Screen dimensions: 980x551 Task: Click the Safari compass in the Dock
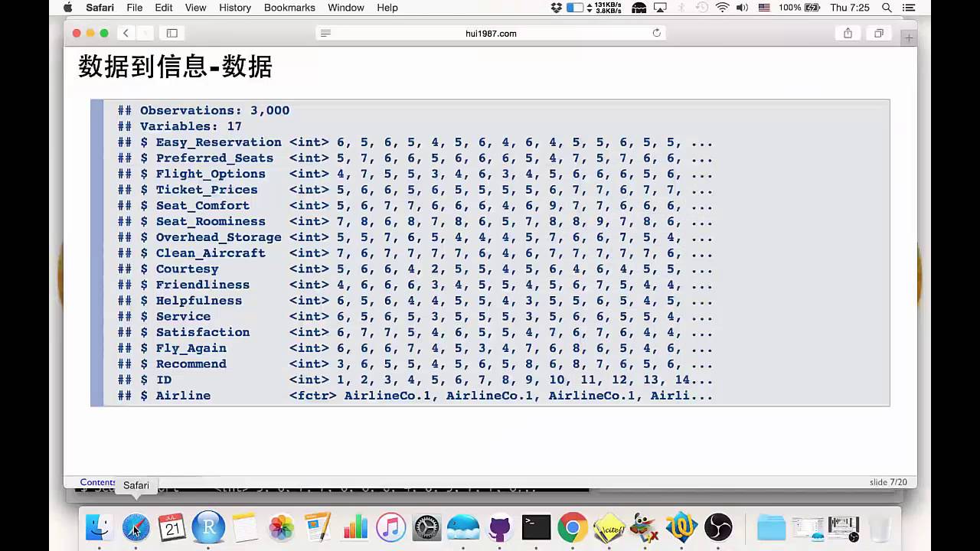click(x=136, y=527)
